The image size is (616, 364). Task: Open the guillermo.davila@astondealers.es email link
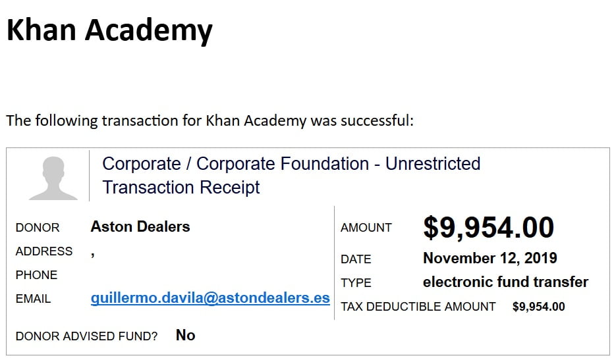[210, 298]
